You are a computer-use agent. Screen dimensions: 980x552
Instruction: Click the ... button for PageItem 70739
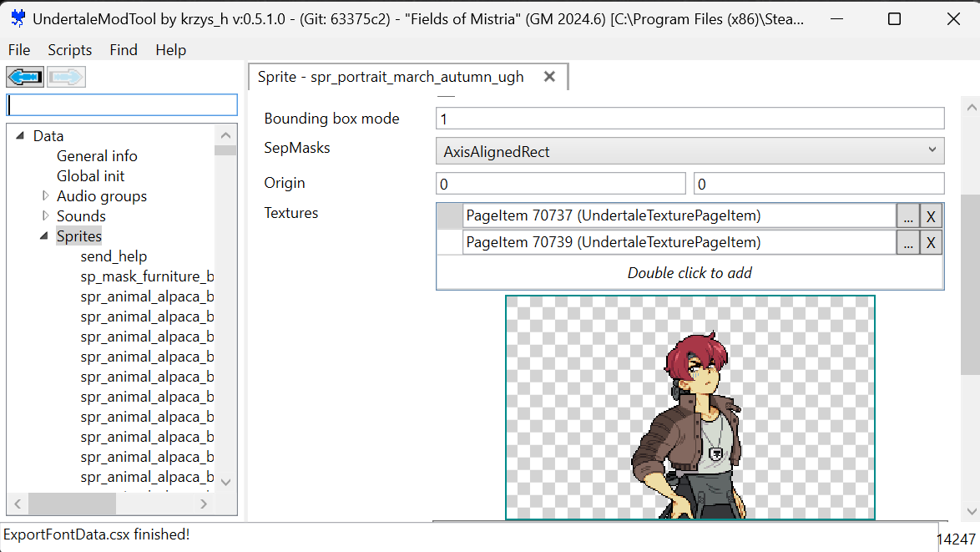pos(908,242)
